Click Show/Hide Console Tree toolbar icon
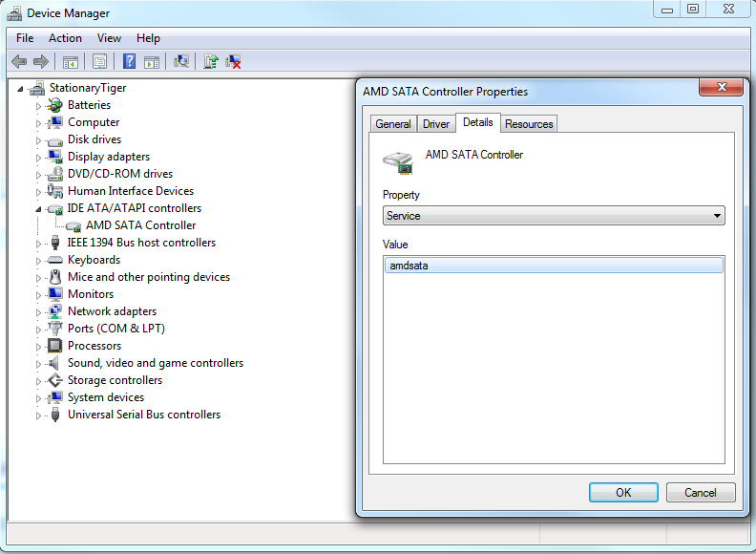The width and height of the screenshot is (756, 554). 71,62
